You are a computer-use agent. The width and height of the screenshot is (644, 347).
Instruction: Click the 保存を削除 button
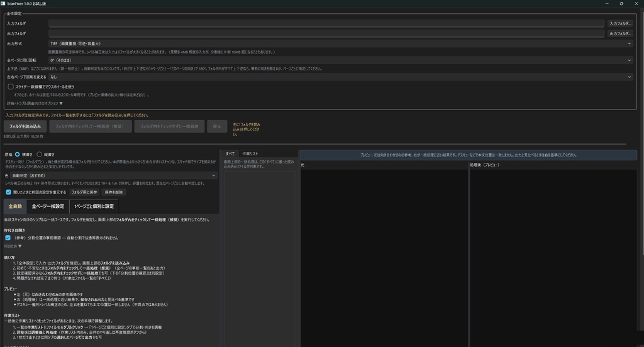tap(113, 192)
